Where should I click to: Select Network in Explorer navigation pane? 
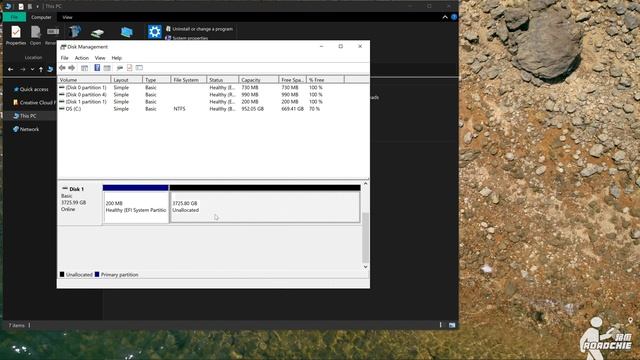(x=26, y=129)
